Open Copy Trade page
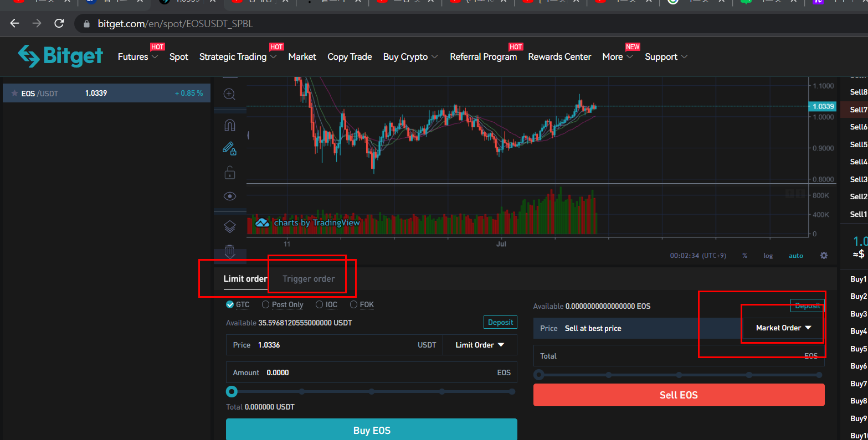 350,56
